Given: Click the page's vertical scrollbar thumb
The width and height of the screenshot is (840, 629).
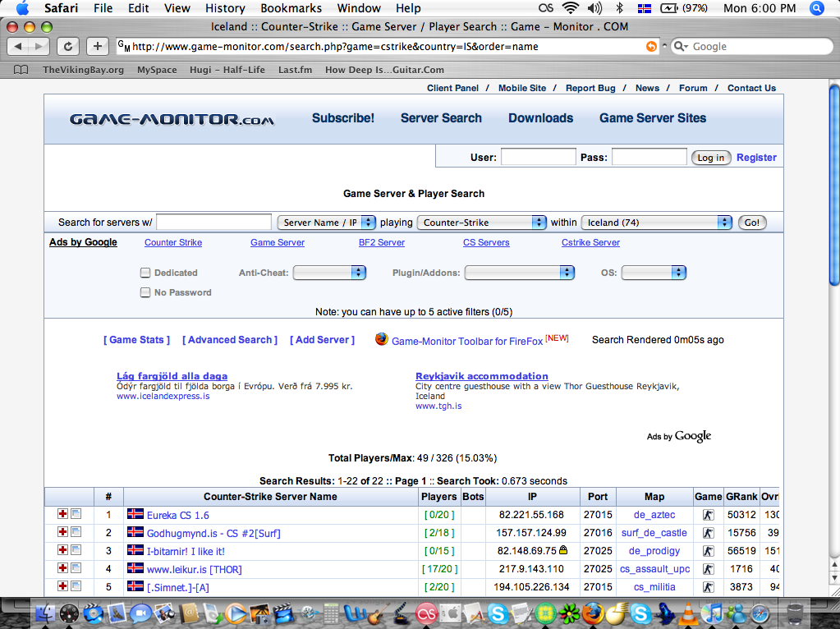Looking at the screenshot, I should pos(834,185).
